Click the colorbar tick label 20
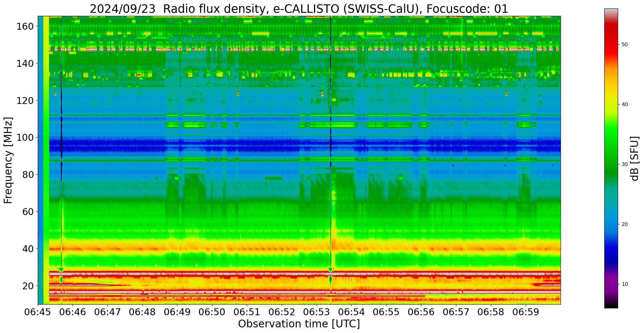The width and height of the screenshot is (644, 333). pos(625,224)
